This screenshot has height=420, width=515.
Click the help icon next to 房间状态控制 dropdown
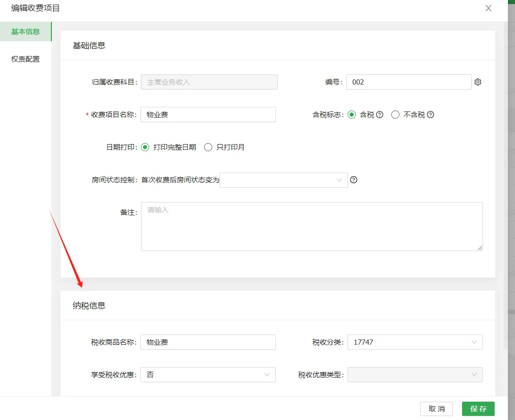click(x=354, y=180)
